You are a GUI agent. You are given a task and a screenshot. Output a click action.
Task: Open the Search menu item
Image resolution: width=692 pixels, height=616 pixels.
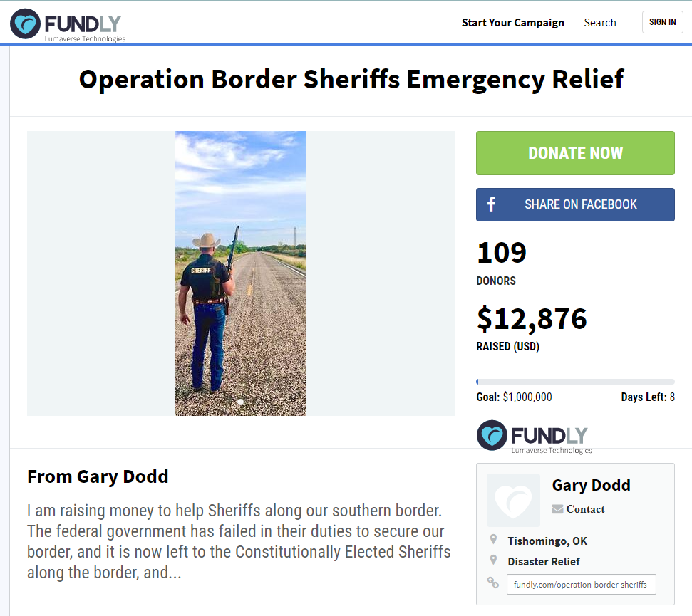(x=600, y=23)
